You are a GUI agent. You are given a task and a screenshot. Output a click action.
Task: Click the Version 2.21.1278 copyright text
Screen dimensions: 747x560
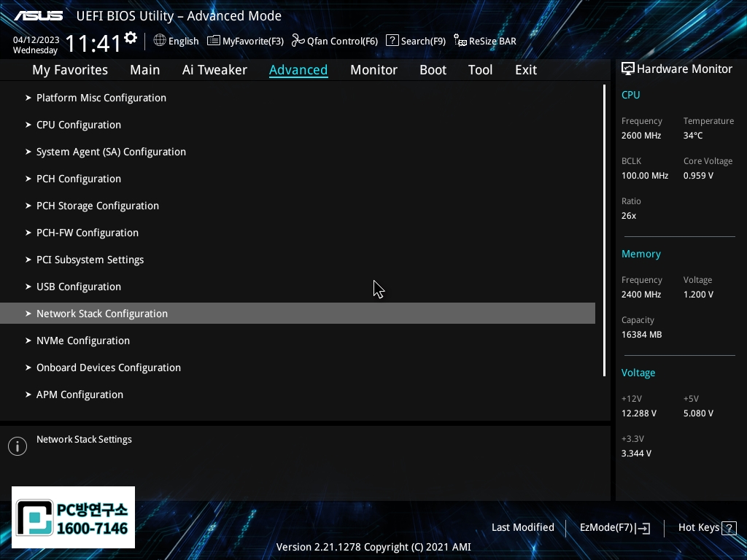pos(373,547)
